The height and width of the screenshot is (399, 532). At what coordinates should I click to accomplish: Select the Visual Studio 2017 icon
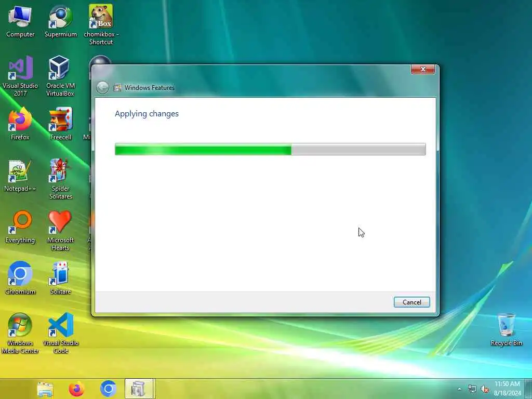pyautogui.click(x=20, y=76)
